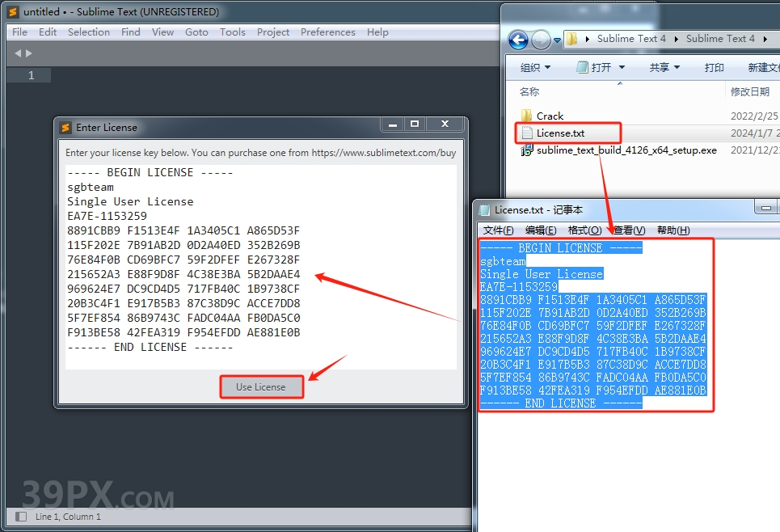Click line number 1 in the gutter

[x=31, y=75]
